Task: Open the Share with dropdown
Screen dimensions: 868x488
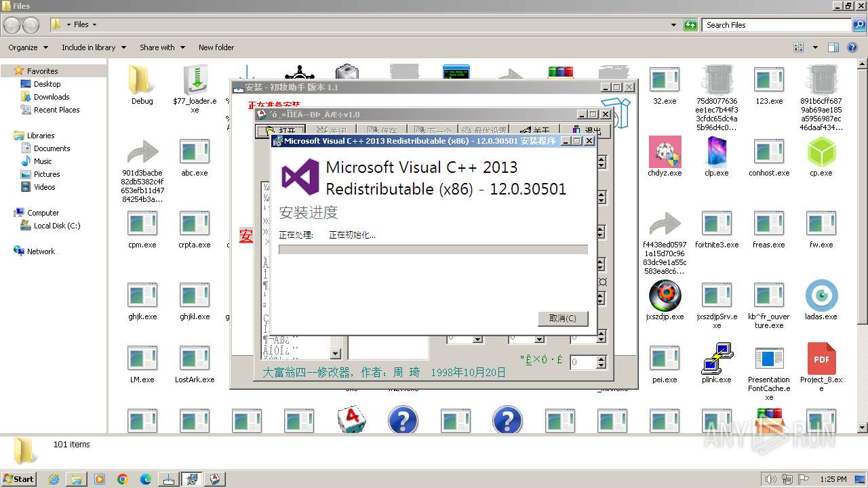Action: (x=162, y=47)
